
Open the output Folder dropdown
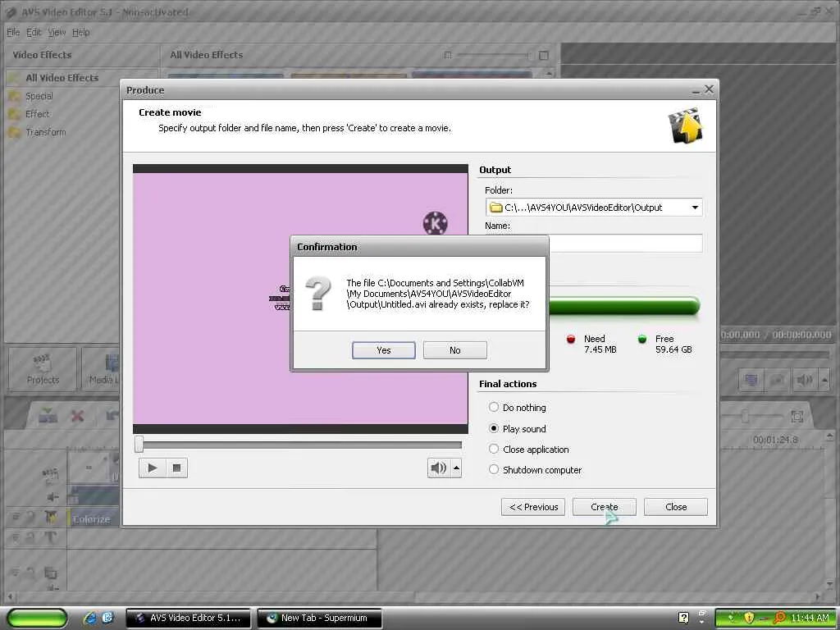[x=695, y=208]
